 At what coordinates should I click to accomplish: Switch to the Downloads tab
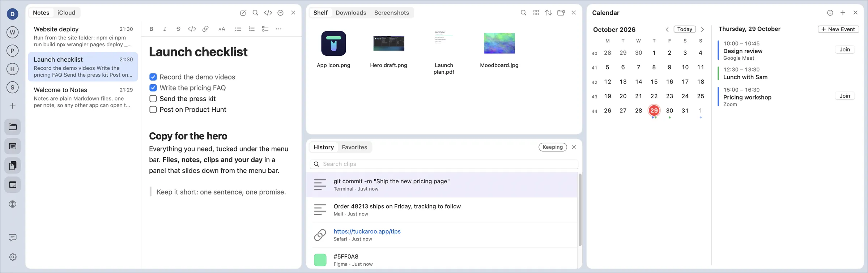(351, 13)
